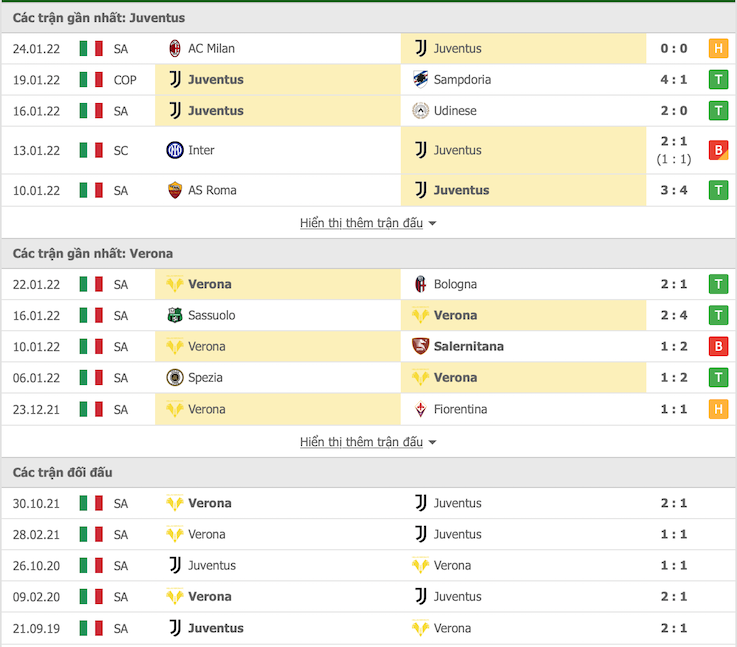Image resolution: width=737 pixels, height=647 pixels.
Task: Click the orange H badge for AC Milan match
Action: click(x=717, y=48)
